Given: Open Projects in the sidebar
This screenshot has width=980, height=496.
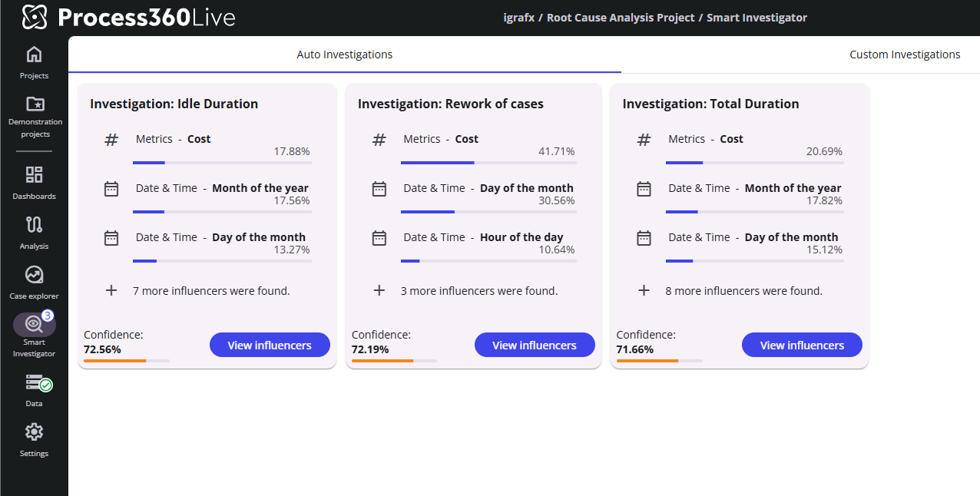Looking at the screenshot, I should [34, 62].
